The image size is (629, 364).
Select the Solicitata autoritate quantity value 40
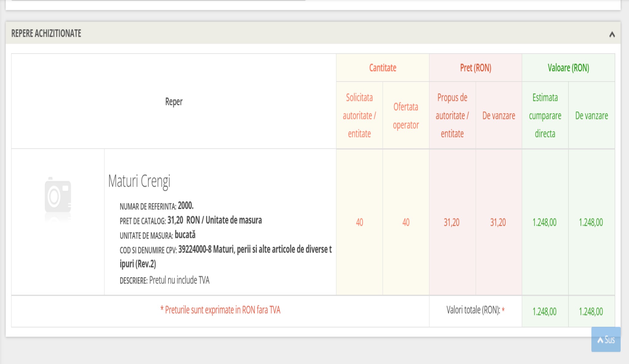click(x=359, y=222)
